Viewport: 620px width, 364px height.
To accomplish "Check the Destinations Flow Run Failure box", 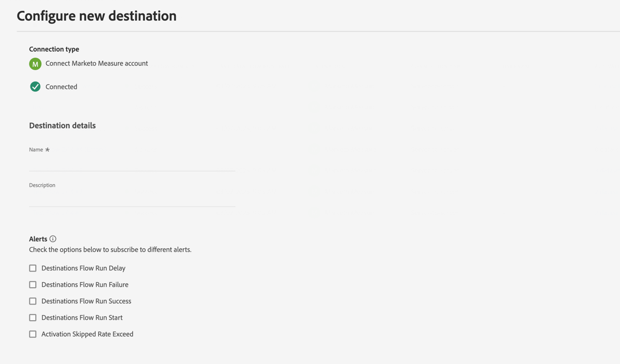I will coord(33,284).
